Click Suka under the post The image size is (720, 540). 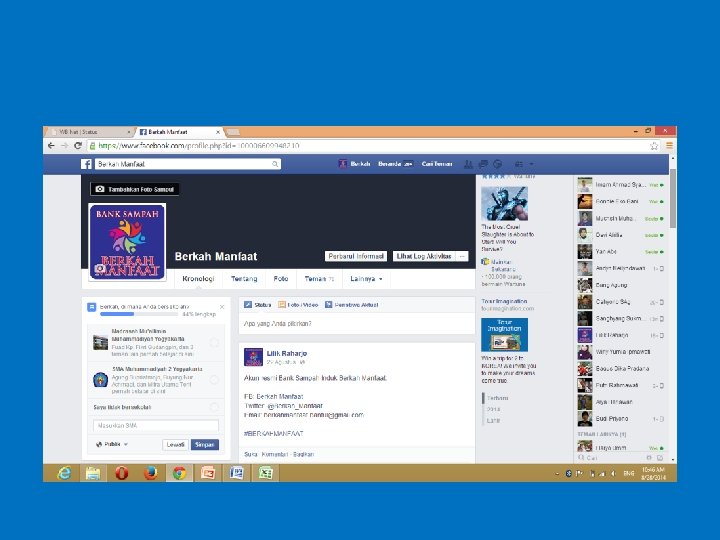(x=251, y=454)
